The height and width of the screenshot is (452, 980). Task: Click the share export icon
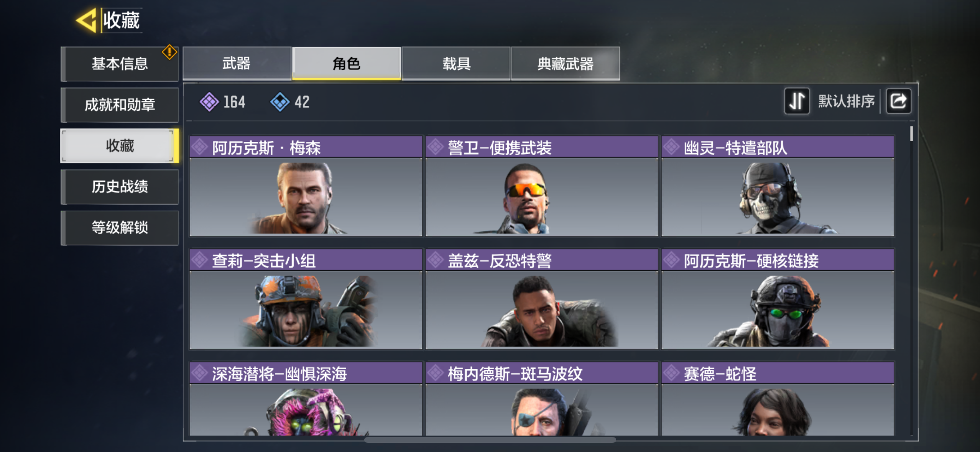[898, 101]
